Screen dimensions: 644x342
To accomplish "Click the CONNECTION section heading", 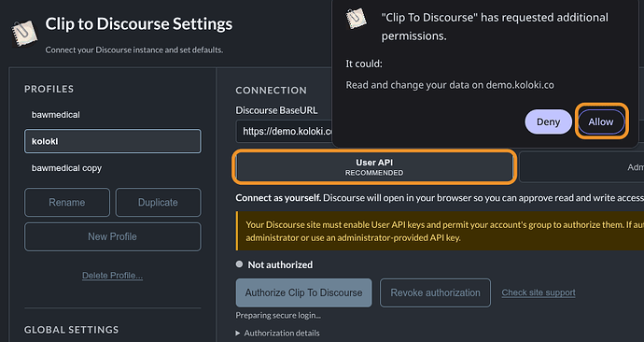I will pos(271,91).
